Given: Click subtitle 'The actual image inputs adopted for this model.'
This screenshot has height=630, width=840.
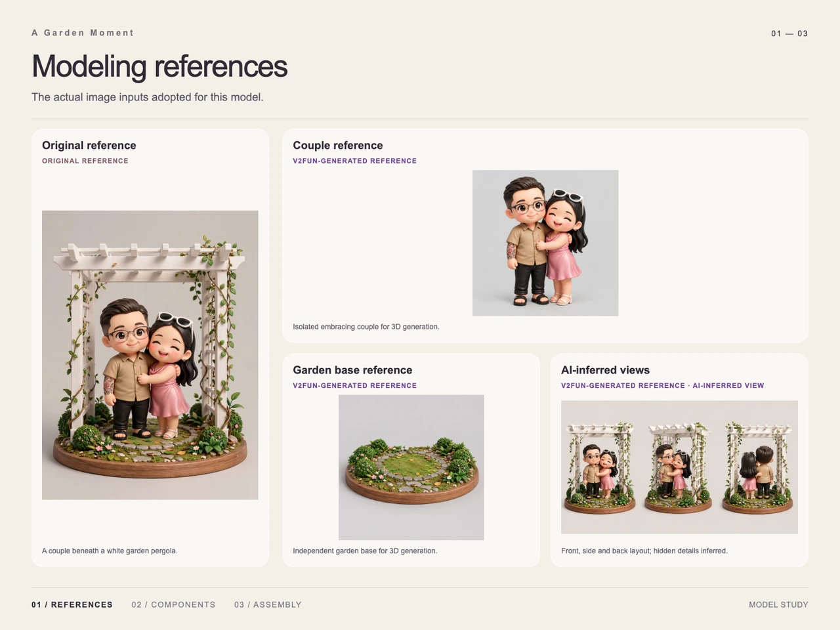Looking at the screenshot, I should (x=148, y=97).
